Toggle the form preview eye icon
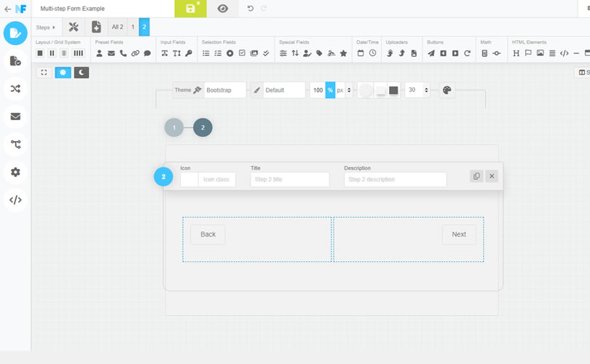This screenshot has height=364, width=590. tap(223, 8)
